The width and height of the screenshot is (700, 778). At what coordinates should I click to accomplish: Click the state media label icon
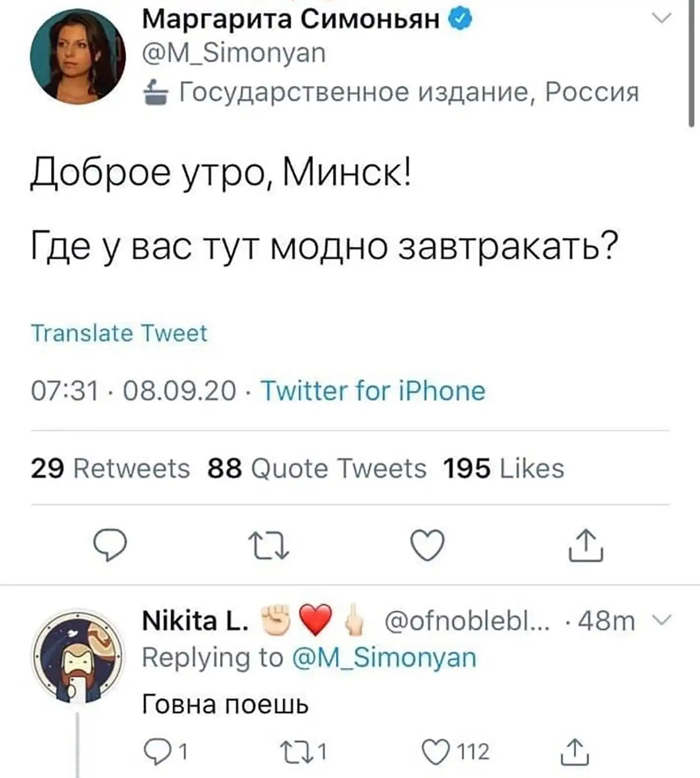pyautogui.click(x=156, y=92)
